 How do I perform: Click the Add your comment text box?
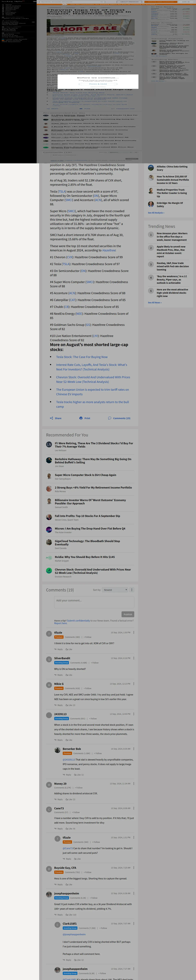pos(94,602)
